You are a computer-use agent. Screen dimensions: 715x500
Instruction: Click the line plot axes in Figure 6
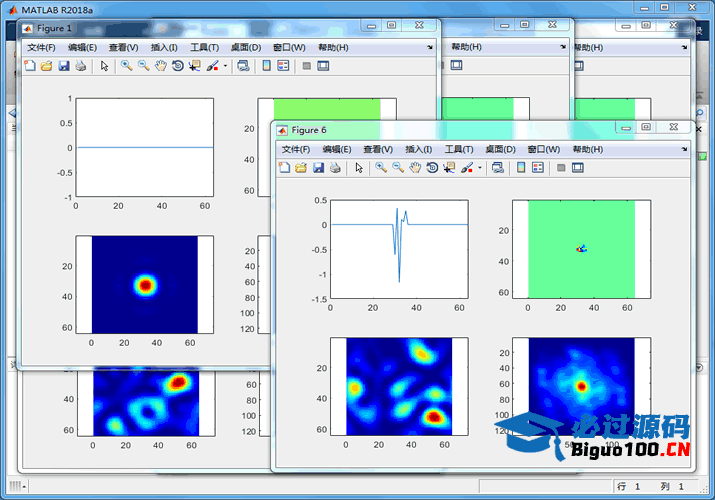pos(400,248)
